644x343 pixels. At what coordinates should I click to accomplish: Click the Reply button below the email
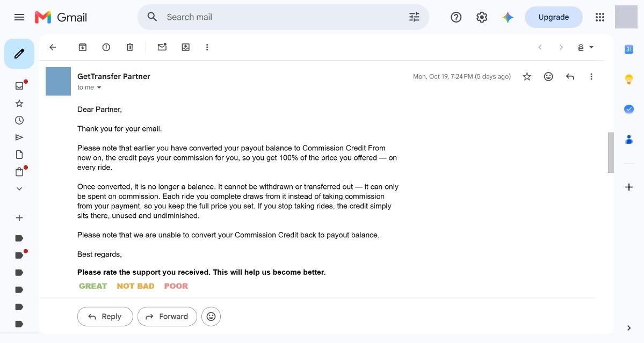click(105, 316)
